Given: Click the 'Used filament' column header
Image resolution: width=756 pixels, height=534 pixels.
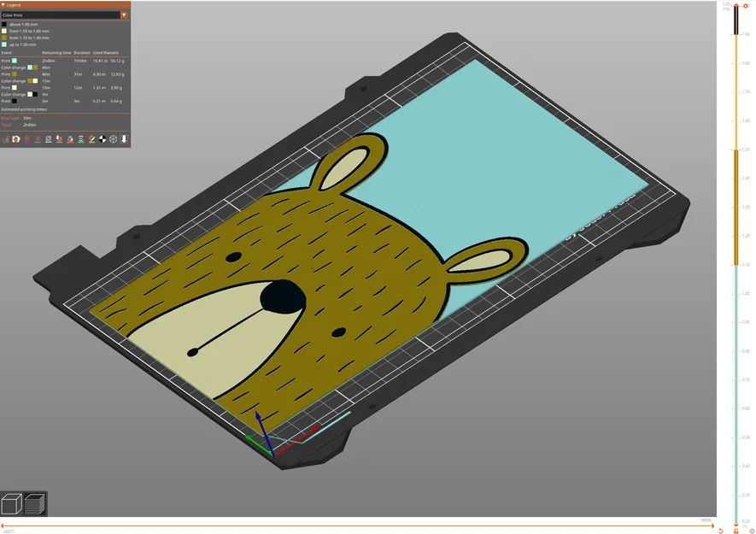Looking at the screenshot, I should click(x=106, y=53).
